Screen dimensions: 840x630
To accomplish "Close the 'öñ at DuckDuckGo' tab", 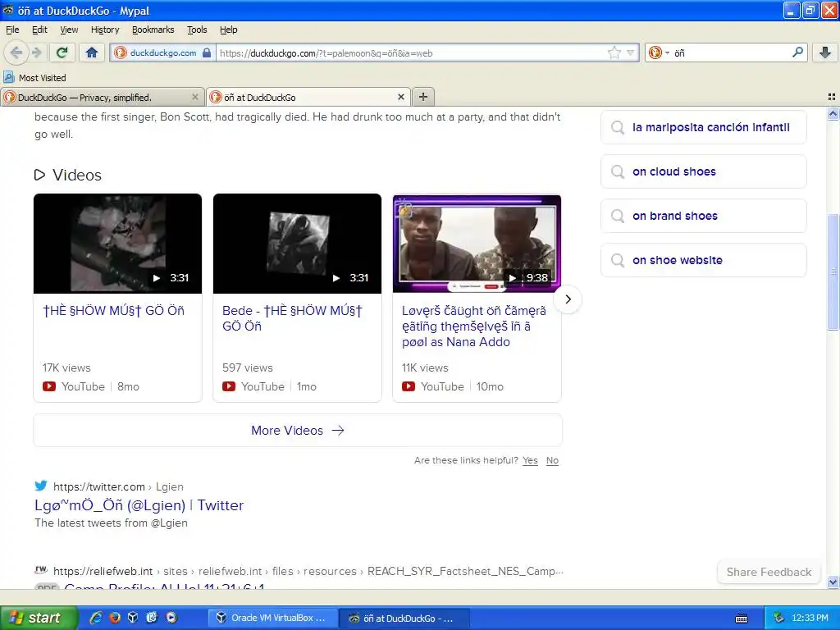I will click(400, 97).
